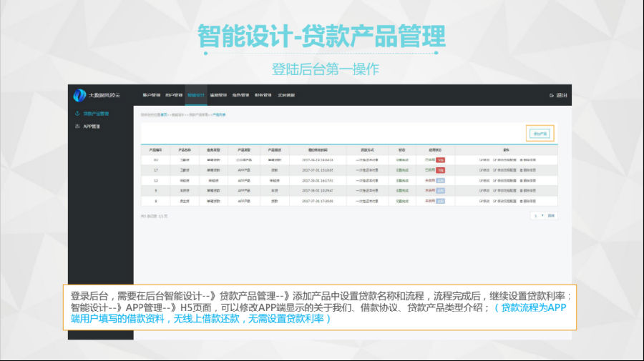Click the 跳转 page jump button
644x361 pixels.
point(551,215)
